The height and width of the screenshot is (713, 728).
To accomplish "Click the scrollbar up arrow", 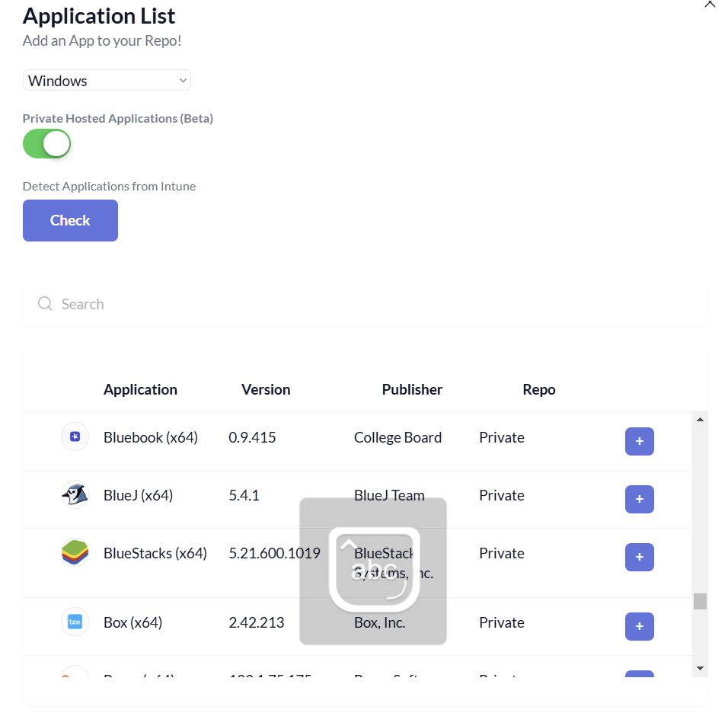I will [701, 419].
